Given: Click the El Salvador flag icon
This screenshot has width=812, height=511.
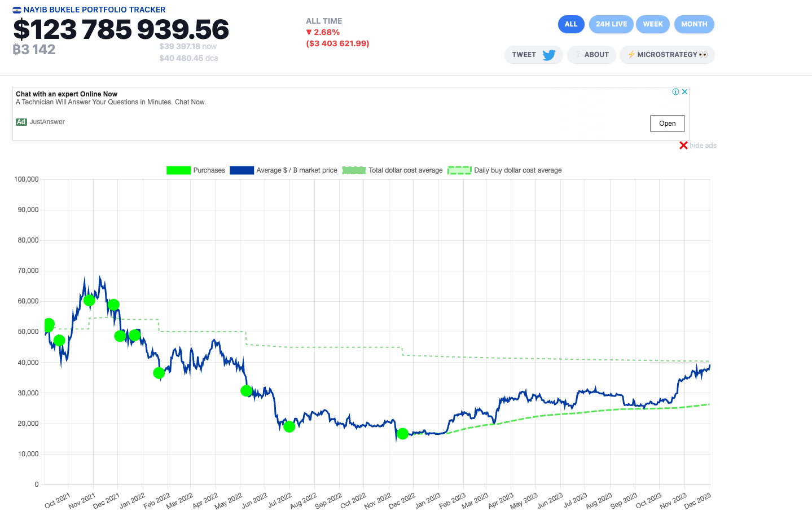Looking at the screenshot, I should point(17,10).
